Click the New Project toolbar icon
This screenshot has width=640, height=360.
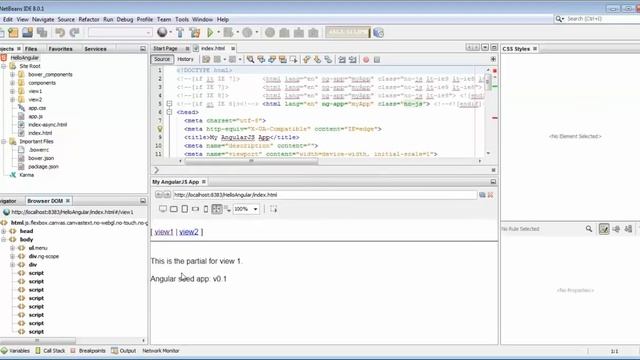(x=13, y=33)
